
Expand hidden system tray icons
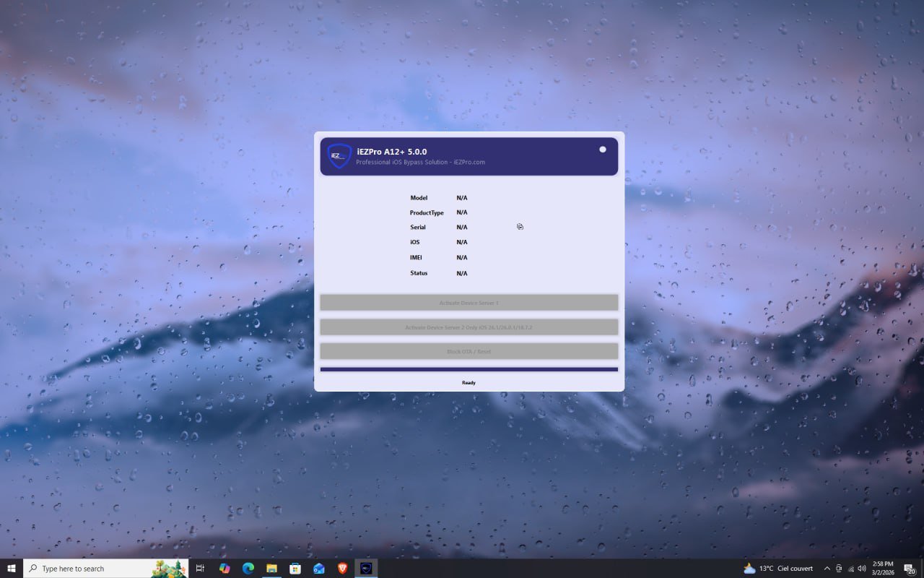(827, 569)
